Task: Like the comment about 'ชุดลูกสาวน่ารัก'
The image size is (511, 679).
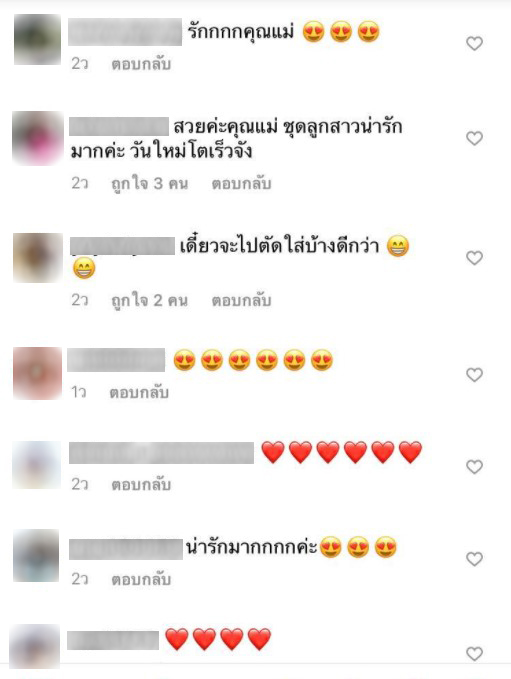Action: (474, 138)
